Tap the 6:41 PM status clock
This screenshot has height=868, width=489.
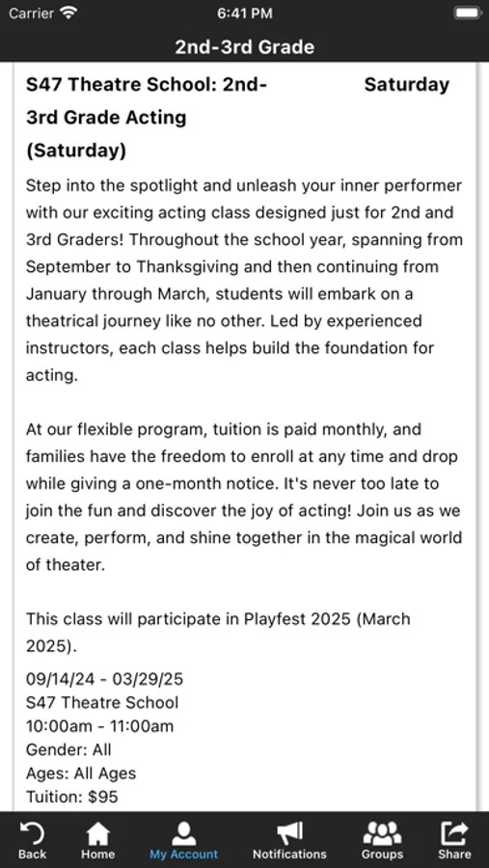(244, 14)
